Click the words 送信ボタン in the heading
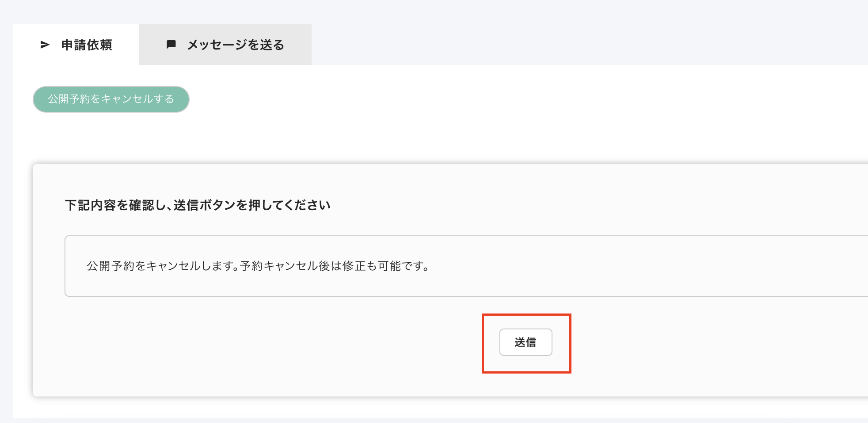The width and height of the screenshot is (868, 423). coord(204,205)
